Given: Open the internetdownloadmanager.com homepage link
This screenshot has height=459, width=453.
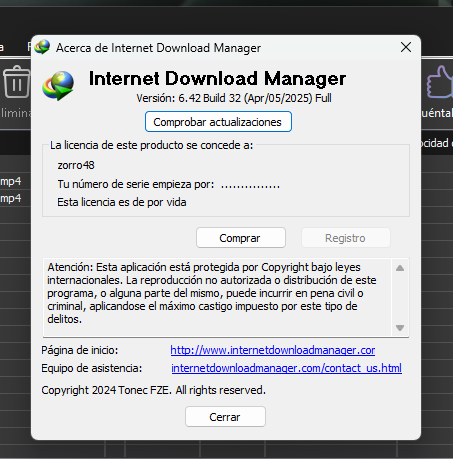Looking at the screenshot, I should (x=273, y=350).
